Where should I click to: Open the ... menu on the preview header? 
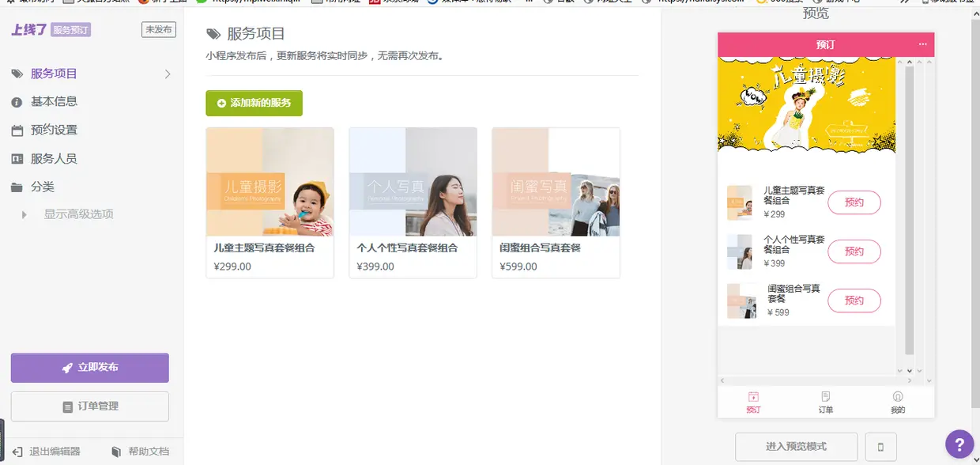922,44
